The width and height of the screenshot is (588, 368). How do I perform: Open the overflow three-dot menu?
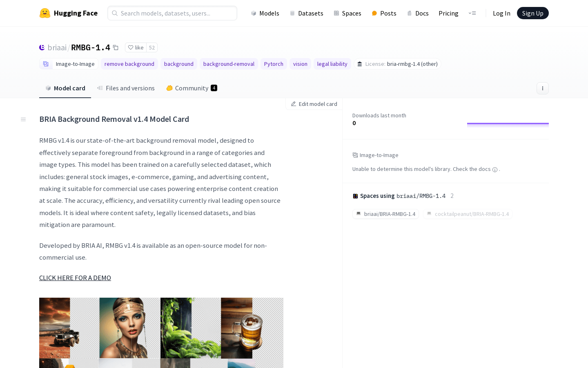click(x=543, y=88)
